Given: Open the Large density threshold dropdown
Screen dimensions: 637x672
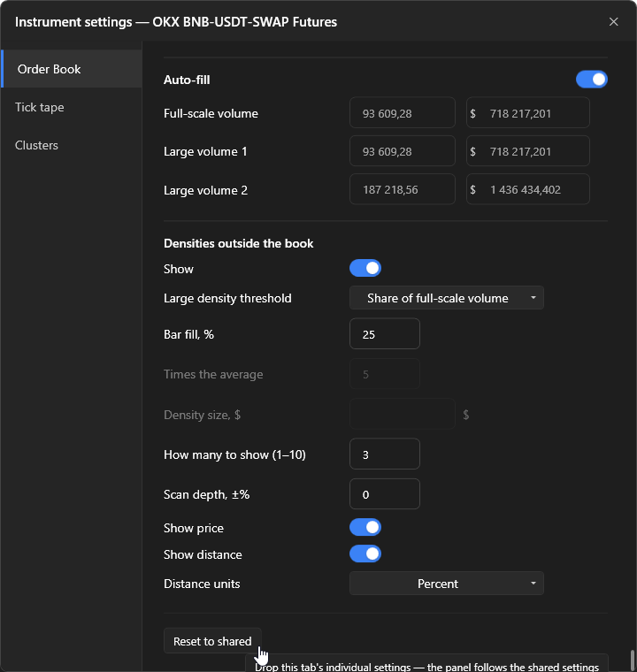Looking at the screenshot, I should tap(447, 298).
